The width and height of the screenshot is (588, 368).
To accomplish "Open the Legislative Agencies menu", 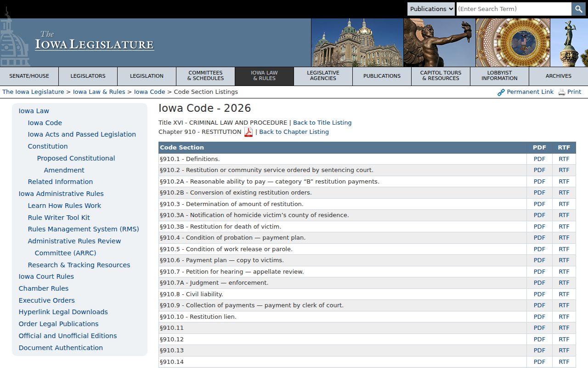I will pyautogui.click(x=323, y=76).
